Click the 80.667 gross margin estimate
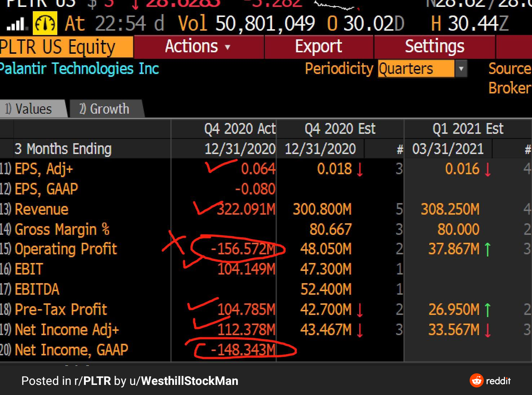Image resolution: width=532 pixels, height=395 pixels. click(x=331, y=229)
